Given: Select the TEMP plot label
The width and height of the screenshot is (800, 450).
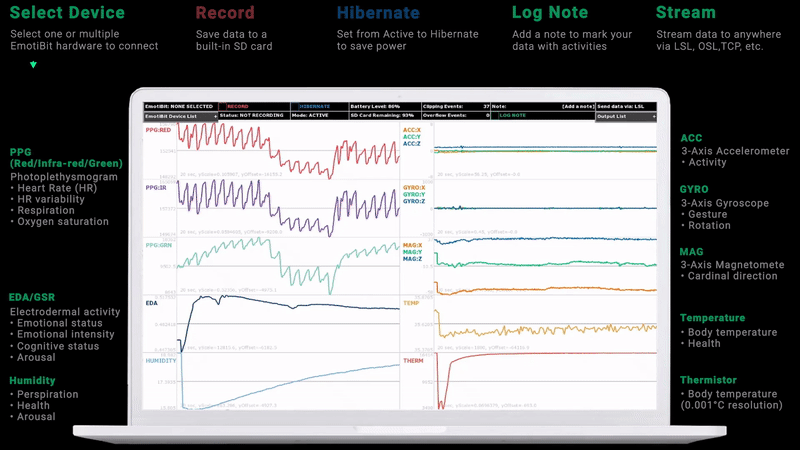Looking at the screenshot, I should [x=411, y=303].
